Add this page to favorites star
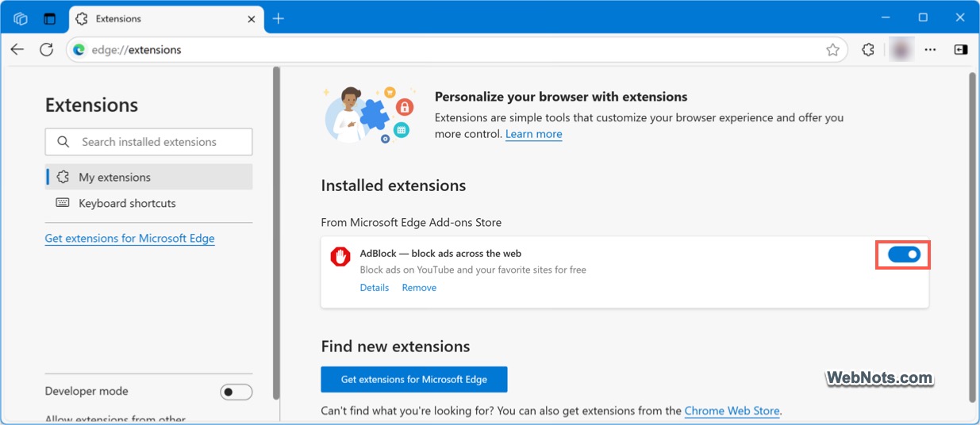Viewport: 980px width, 425px height. pos(832,49)
